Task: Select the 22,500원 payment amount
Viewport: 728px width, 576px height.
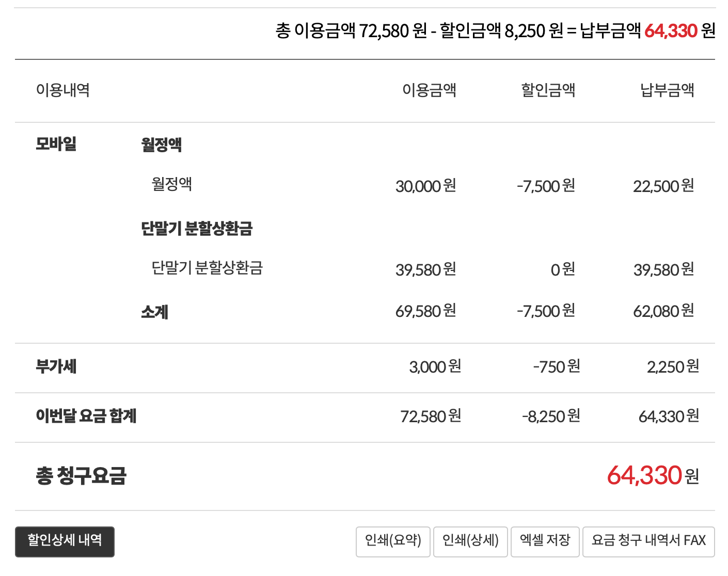Action: 663,186
